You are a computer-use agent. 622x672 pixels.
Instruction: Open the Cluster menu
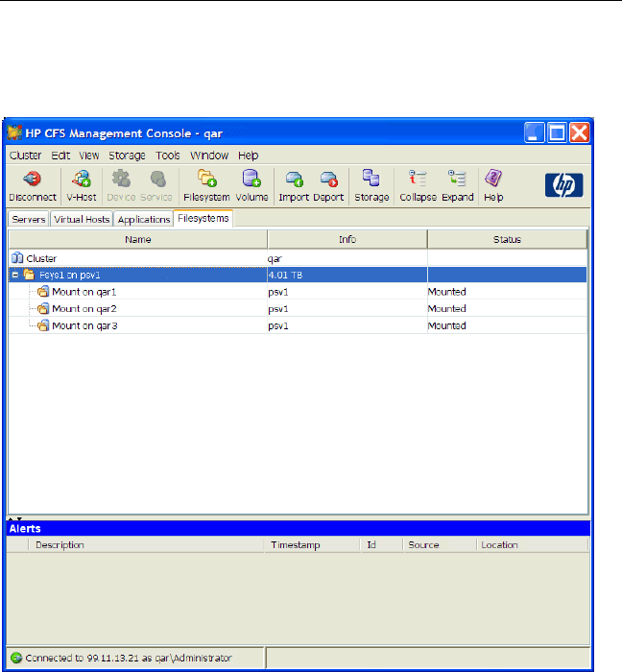tap(25, 156)
